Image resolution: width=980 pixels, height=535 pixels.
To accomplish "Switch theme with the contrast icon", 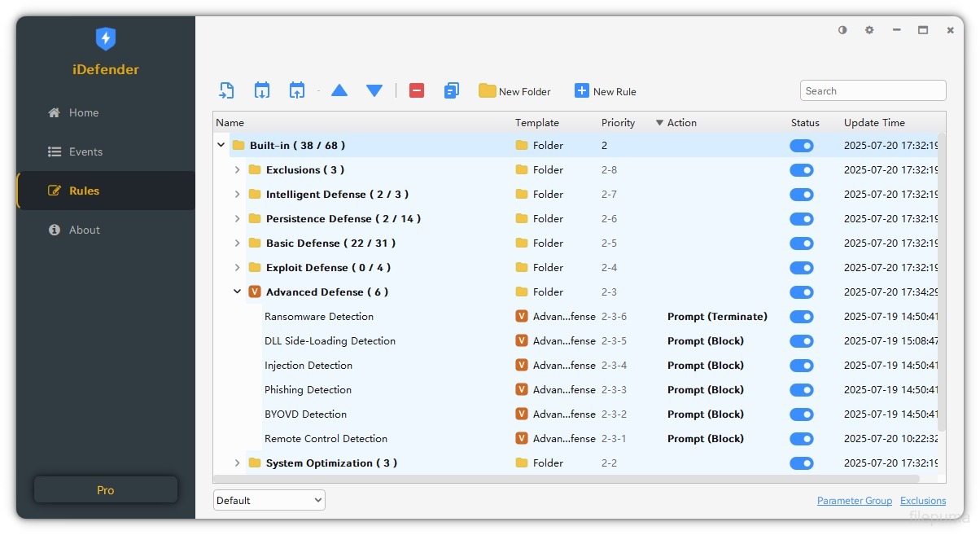I will point(842,30).
